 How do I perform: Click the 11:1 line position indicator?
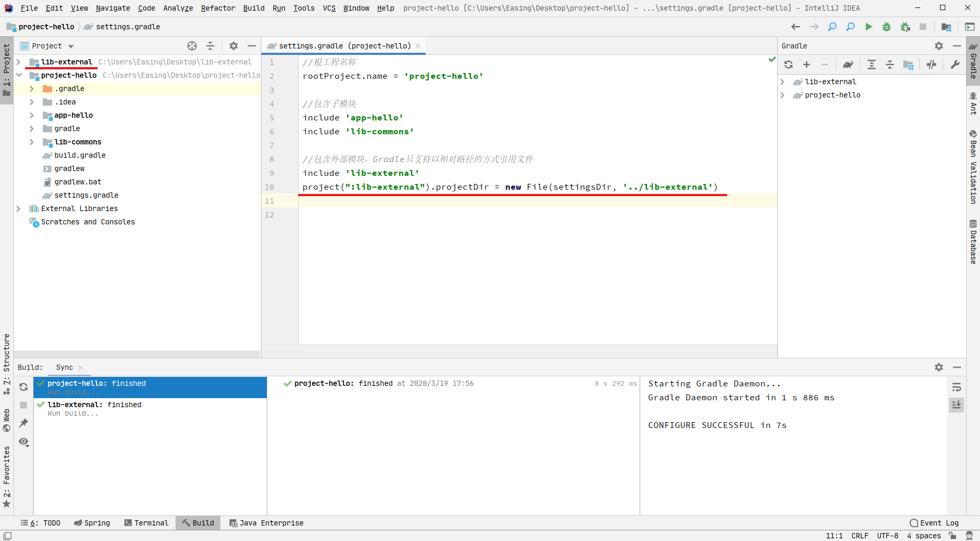pos(834,536)
